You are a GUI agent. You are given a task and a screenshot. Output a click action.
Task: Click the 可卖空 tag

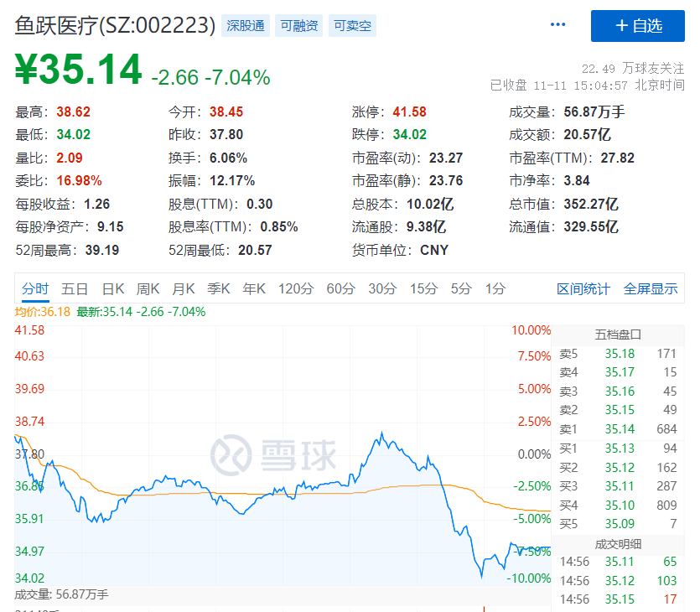[x=352, y=26]
